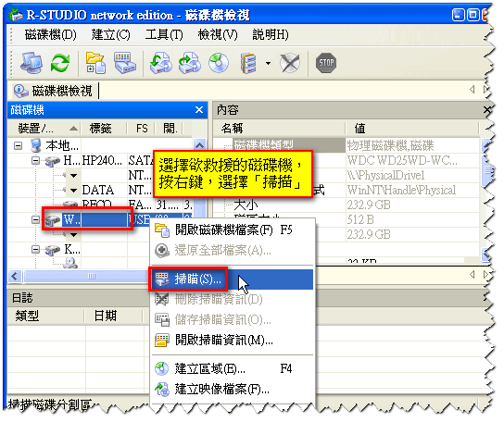
Task: Click the STOP toolbar button
Action: 326,63
